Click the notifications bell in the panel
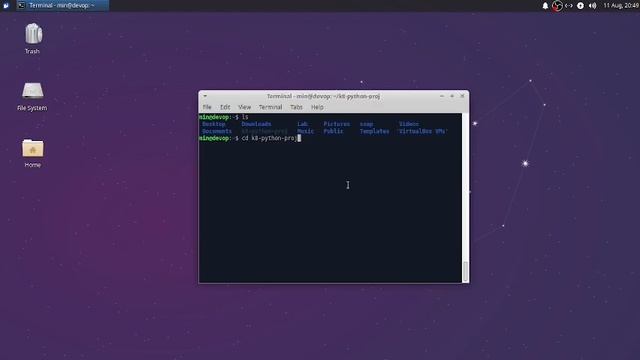The image size is (640, 360). (545, 6)
